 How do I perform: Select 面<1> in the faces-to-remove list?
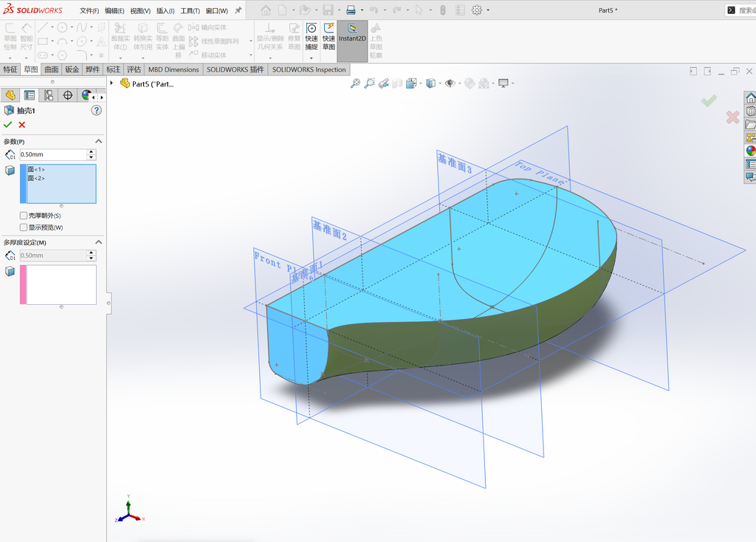point(36,169)
